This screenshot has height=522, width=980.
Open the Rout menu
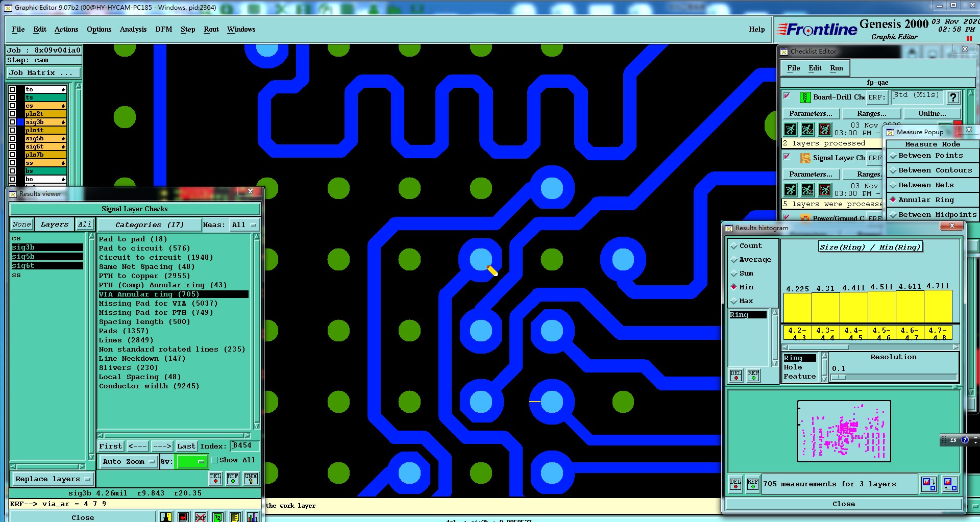point(211,29)
